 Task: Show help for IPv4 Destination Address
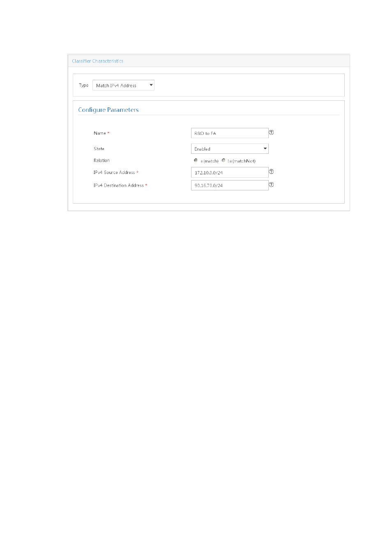point(271,185)
